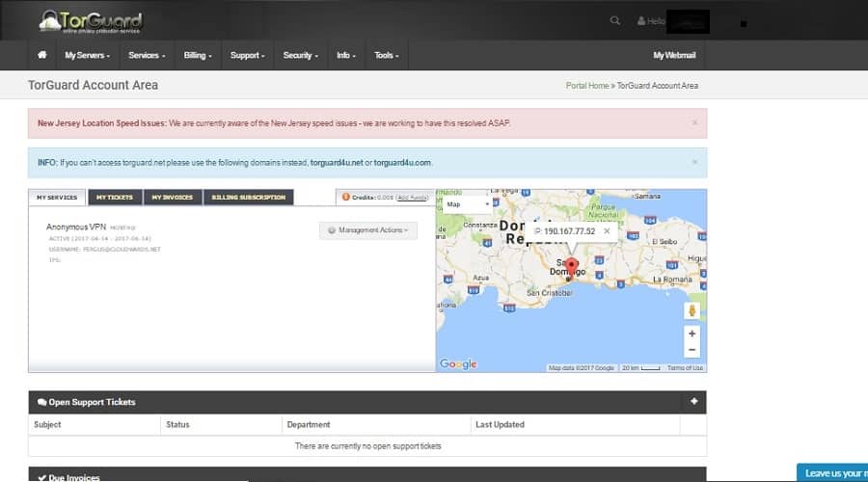The width and height of the screenshot is (868, 482).
Task: Close the IP address map popup
Action: [x=607, y=231]
